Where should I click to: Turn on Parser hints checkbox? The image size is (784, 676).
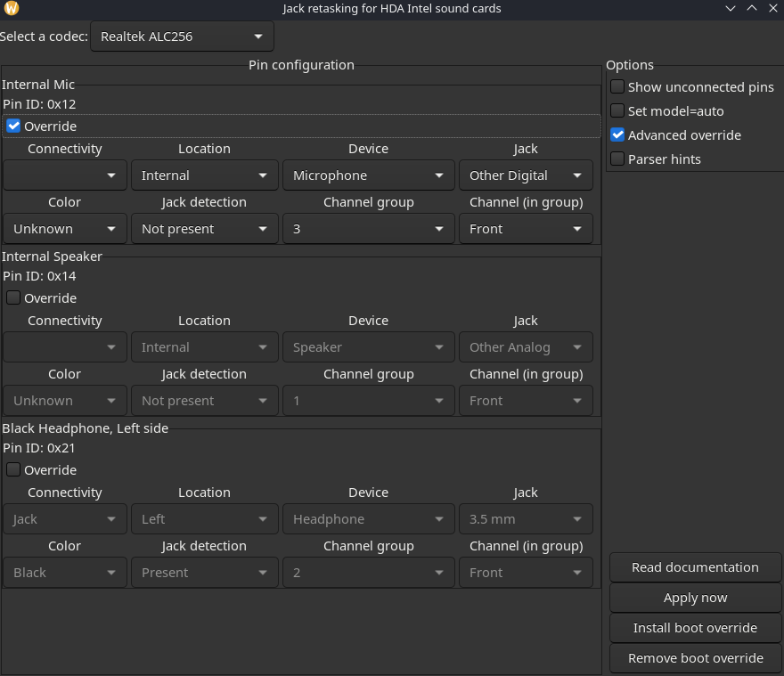[617, 159]
